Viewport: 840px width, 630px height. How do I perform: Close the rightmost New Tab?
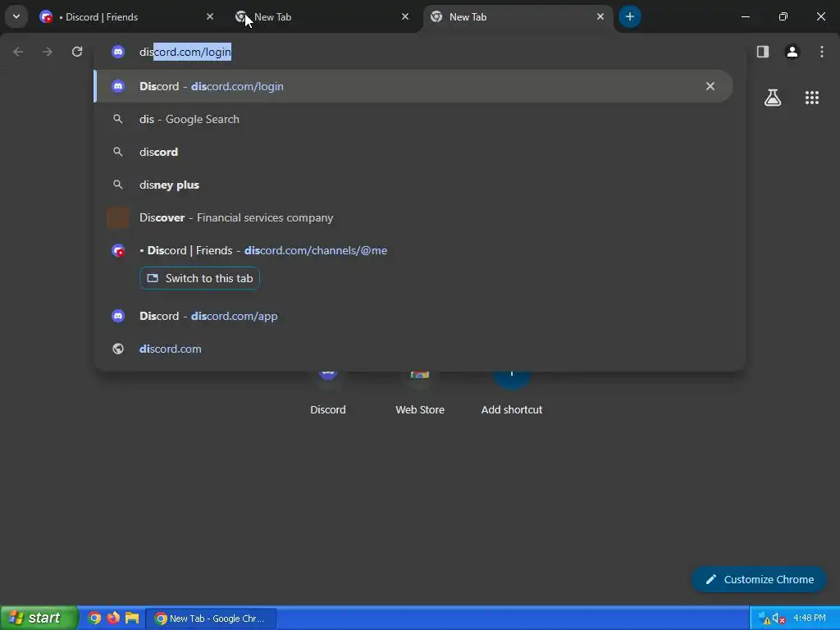coord(600,17)
